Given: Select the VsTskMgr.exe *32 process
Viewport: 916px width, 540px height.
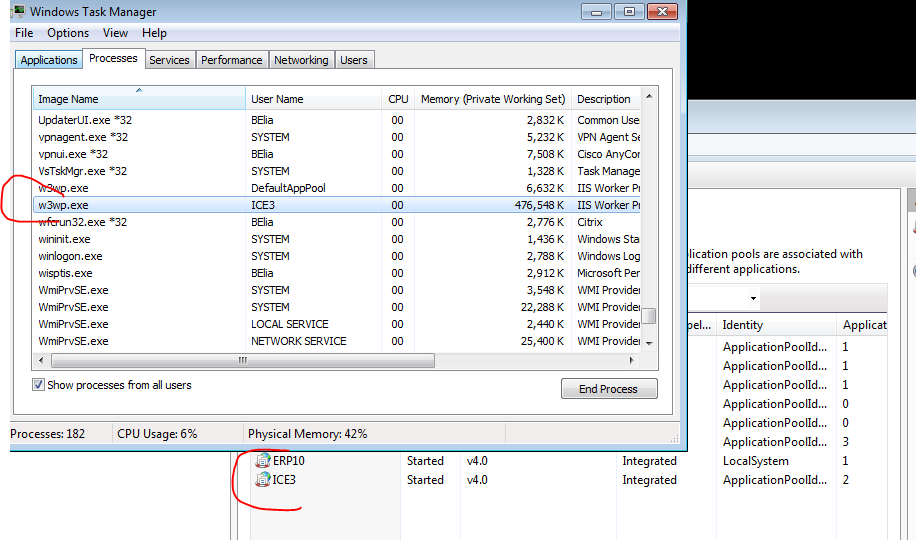Looking at the screenshot, I should pyautogui.click(x=336, y=171).
